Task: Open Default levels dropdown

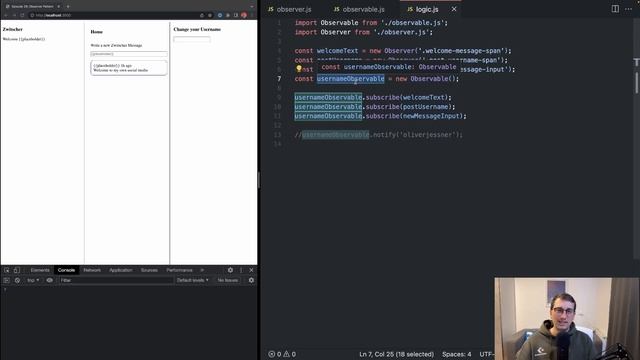Action: 193,280
